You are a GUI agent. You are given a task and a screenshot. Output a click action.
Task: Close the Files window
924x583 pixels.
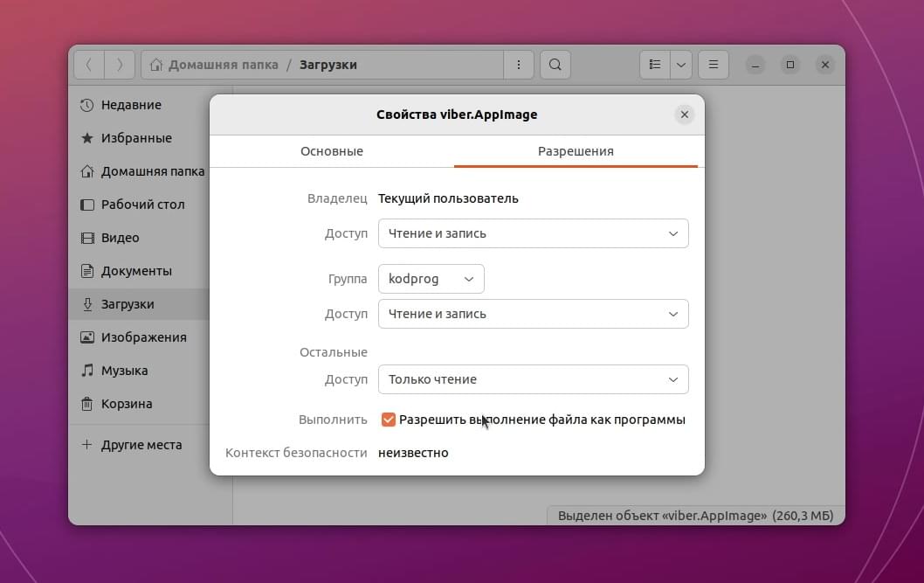point(825,65)
